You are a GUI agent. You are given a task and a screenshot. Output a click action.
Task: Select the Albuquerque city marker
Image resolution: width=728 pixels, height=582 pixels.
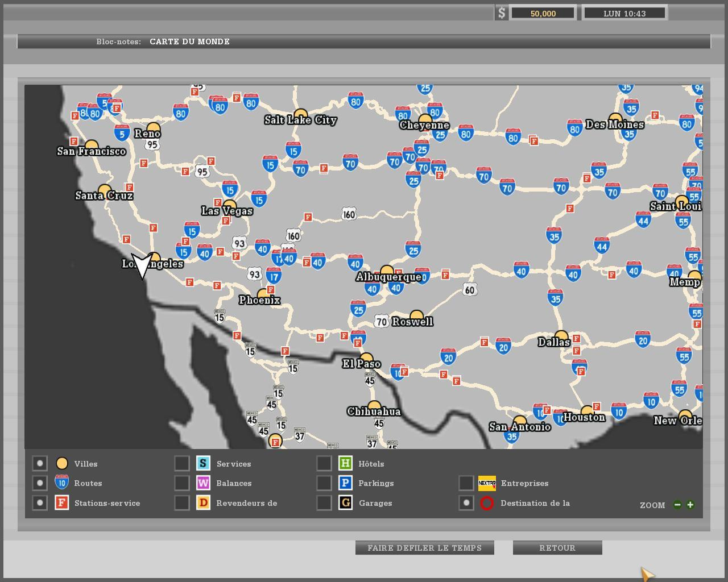tap(387, 271)
